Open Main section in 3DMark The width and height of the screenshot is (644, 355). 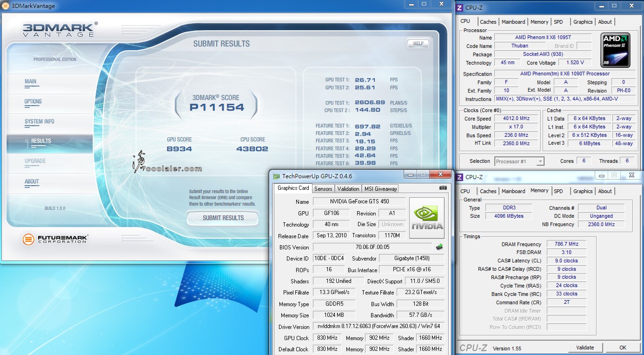click(30, 81)
